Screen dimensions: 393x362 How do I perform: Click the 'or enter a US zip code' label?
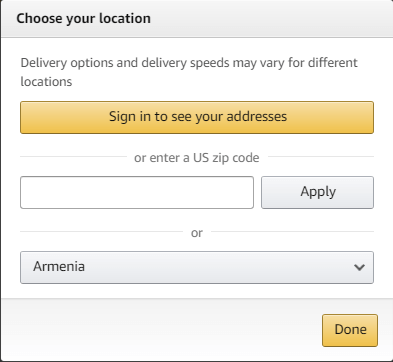pyautogui.click(x=197, y=158)
